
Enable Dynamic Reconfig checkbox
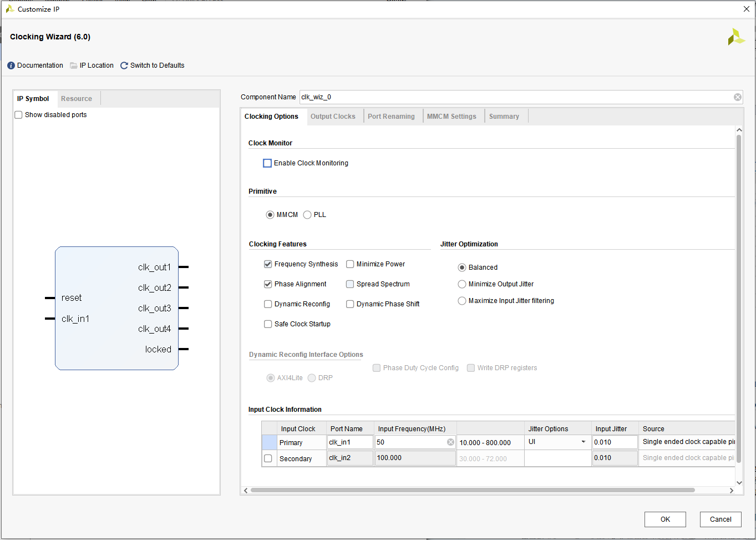[x=268, y=304]
